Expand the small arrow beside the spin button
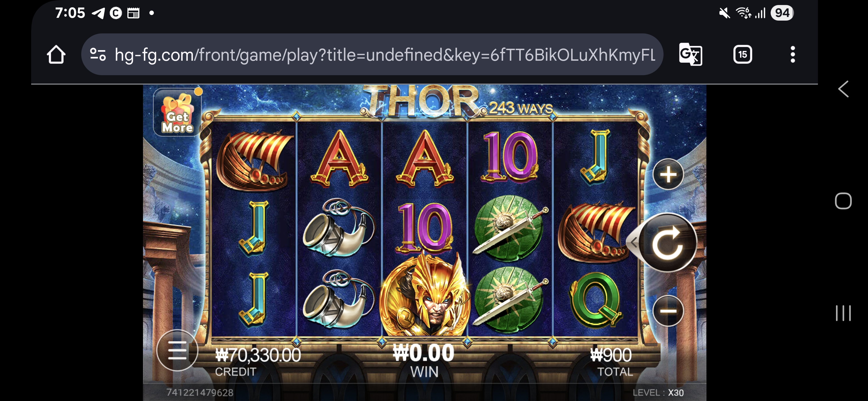This screenshot has width=868, height=401. pos(633,242)
